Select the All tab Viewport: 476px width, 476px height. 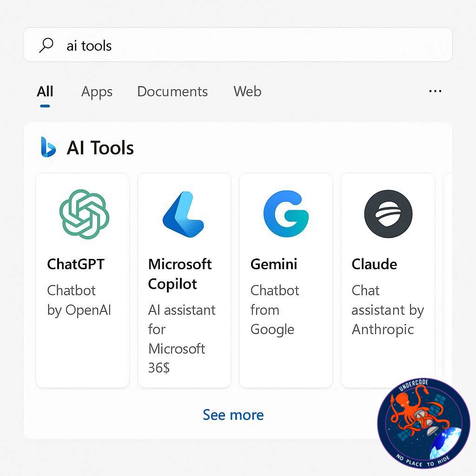[45, 92]
